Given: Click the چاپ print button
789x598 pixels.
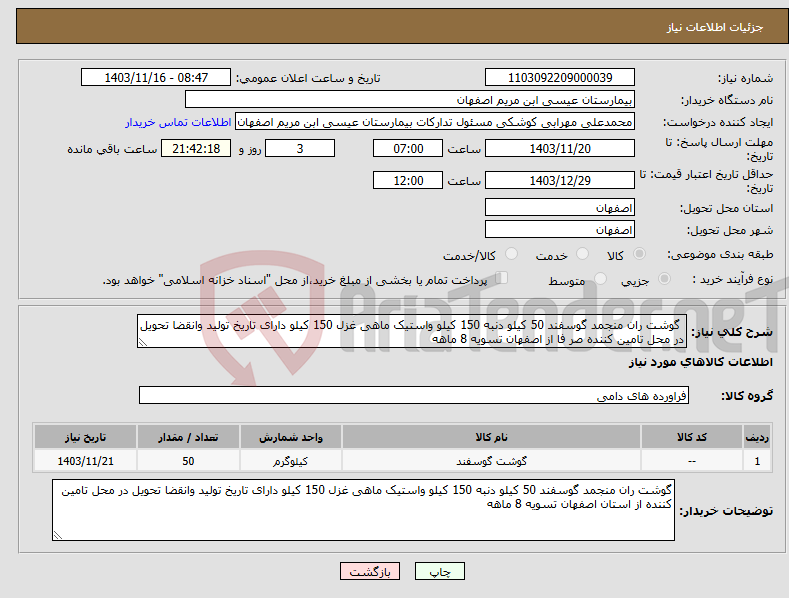Looking at the screenshot, I should click(440, 571).
